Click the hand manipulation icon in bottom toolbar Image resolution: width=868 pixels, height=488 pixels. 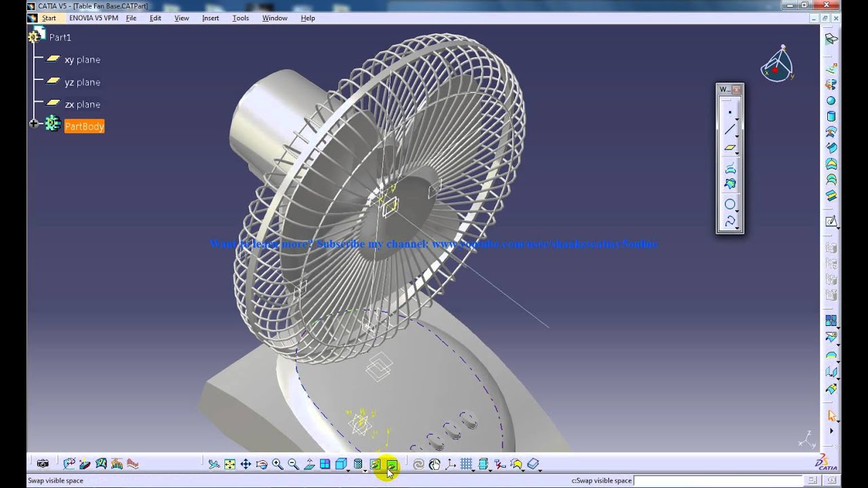pyautogui.click(x=435, y=464)
